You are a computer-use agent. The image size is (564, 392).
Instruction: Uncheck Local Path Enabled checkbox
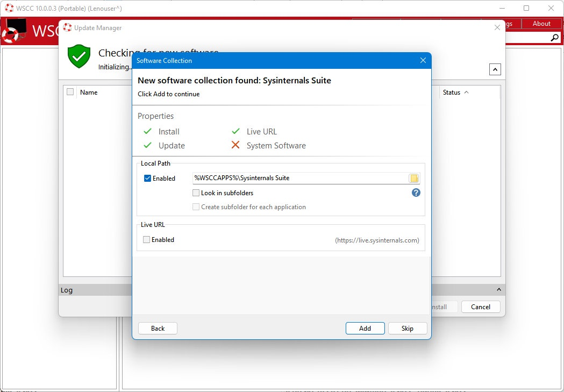pyautogui.click(x=147, y=179)
